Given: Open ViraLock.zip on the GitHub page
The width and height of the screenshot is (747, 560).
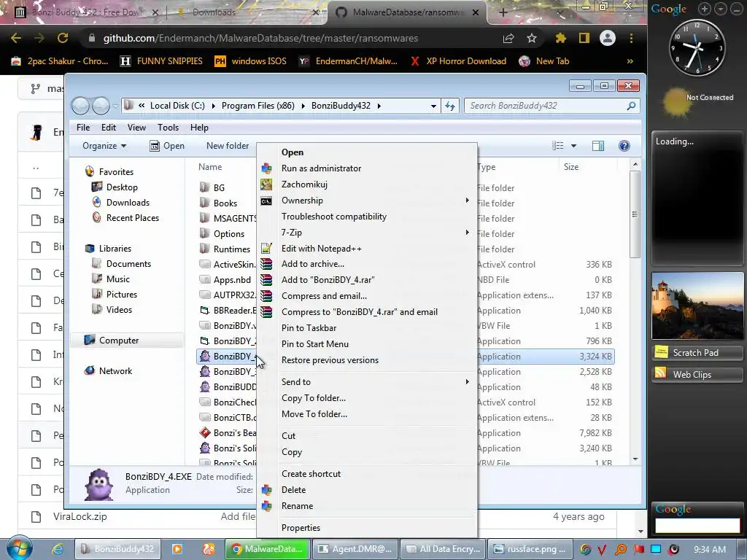Looking at the screenshot, I should coord(80,516).
